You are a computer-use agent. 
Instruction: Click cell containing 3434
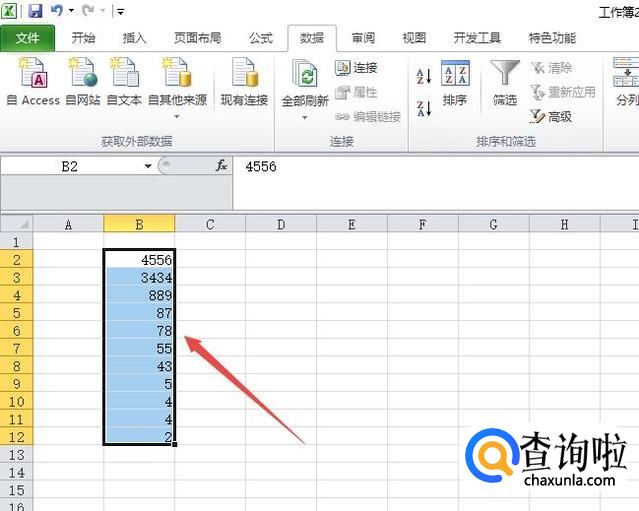tap(139, 277)
